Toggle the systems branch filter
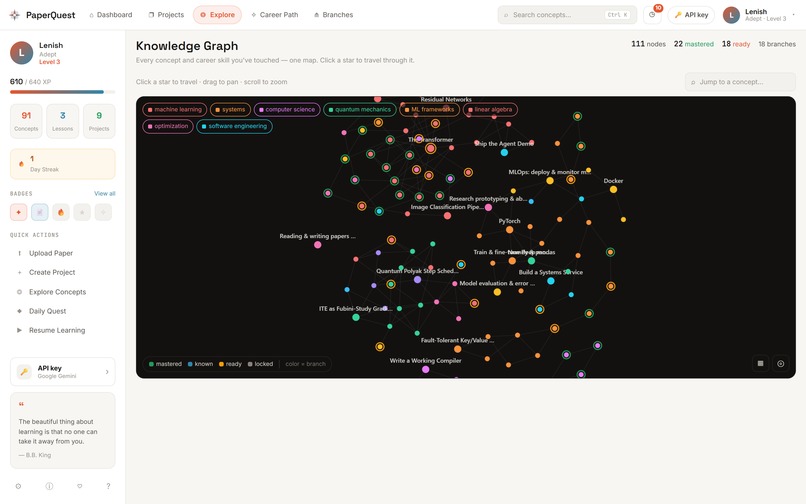The height and width of the screenshot is (504, 806). point(230,110)
